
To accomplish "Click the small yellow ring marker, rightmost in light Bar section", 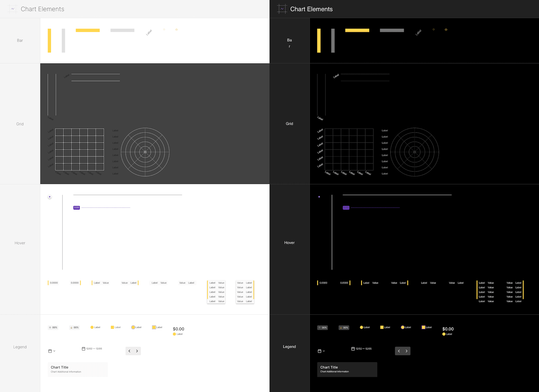I will pyautogui.click(x=176, y=30).
